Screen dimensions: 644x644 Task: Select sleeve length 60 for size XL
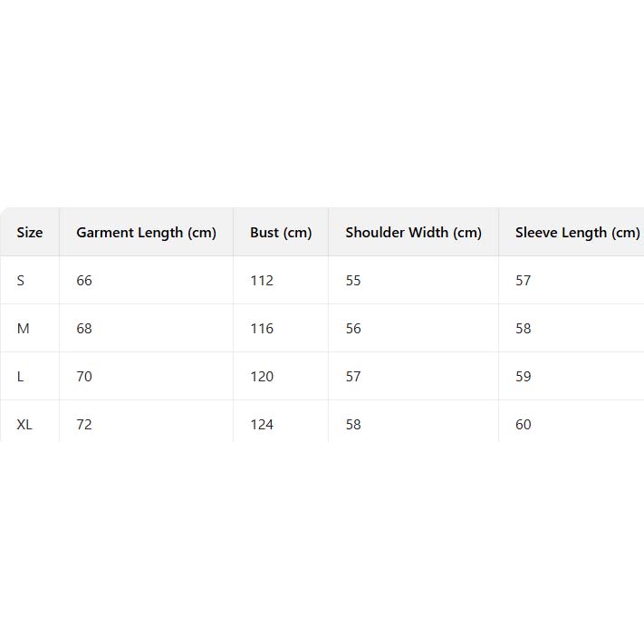point(524,425)
